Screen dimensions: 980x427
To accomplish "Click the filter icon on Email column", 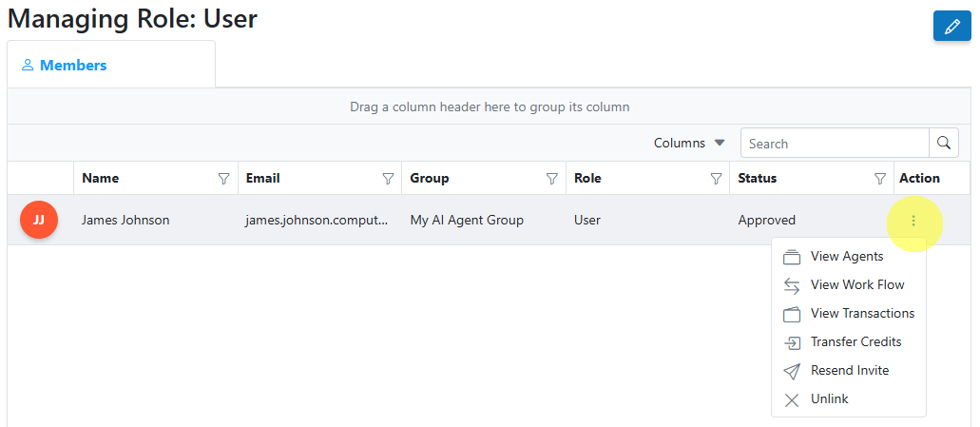I will 388,179.
